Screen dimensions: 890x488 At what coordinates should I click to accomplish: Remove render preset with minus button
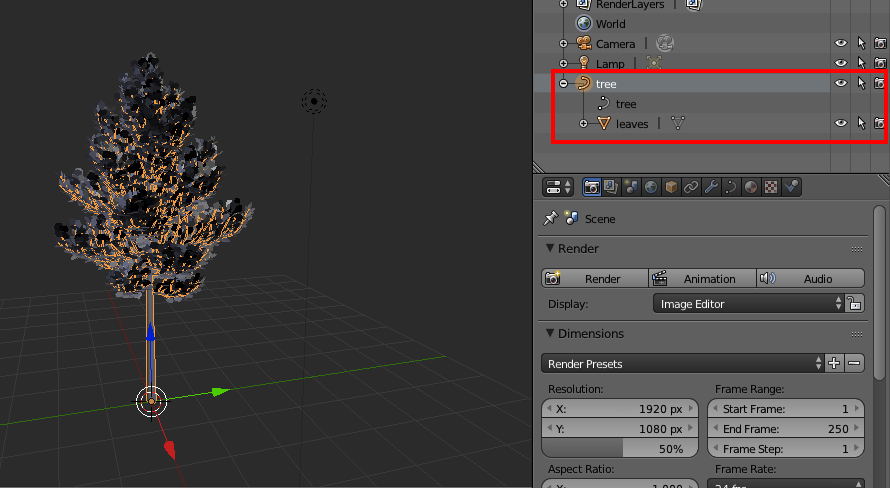coord(854,363)
